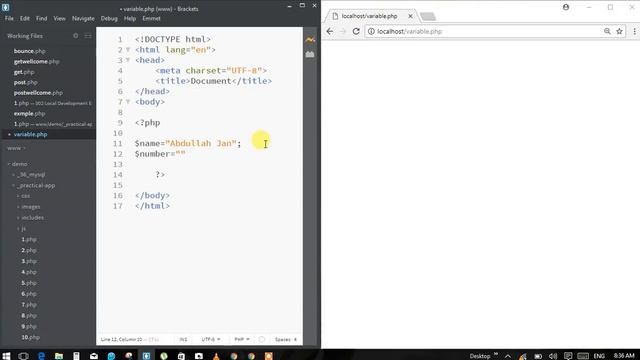Launch Edge from the taskbar
Image resolution: width=640 pixels, height=360 pixels.
click(41, 356)
